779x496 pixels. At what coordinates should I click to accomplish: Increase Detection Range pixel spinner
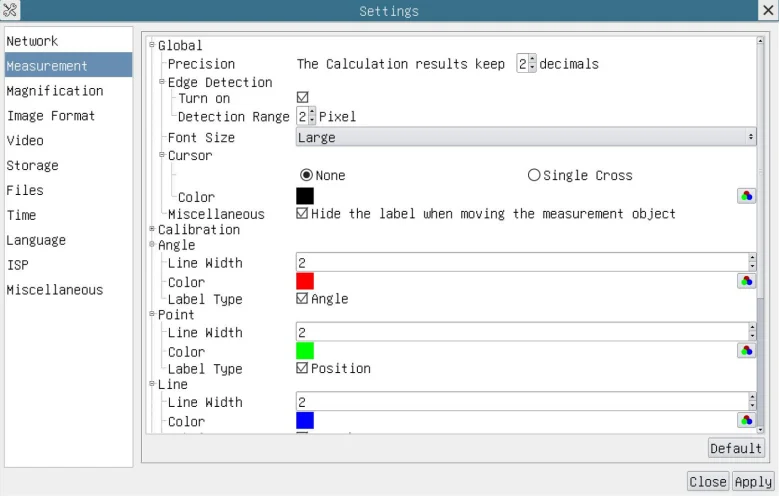point(312,112)
